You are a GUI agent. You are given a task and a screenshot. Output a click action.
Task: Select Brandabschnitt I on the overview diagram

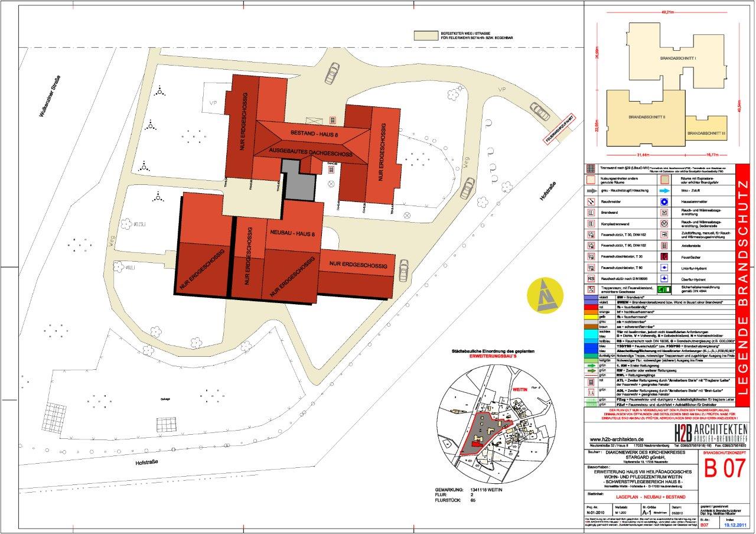point(677,59)
